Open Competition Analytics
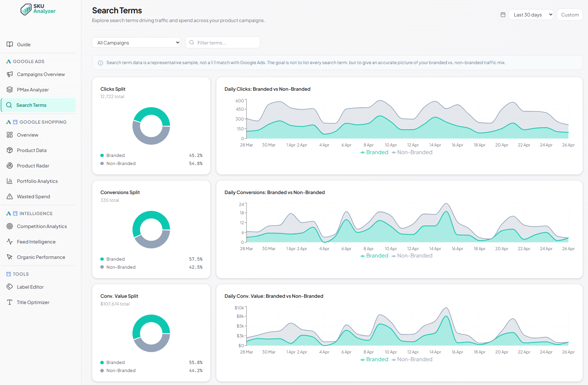Screen dimensions: 588x385 point(42,226)
